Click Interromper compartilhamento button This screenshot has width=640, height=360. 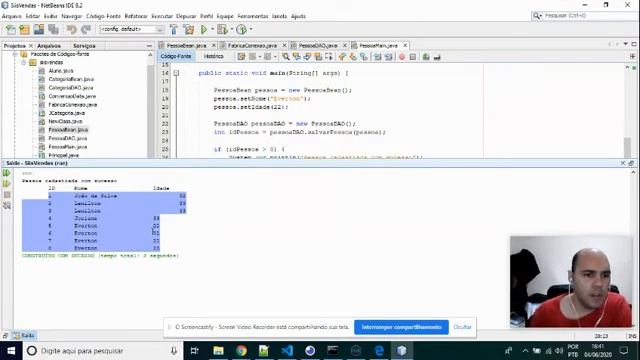pos(401,327)
